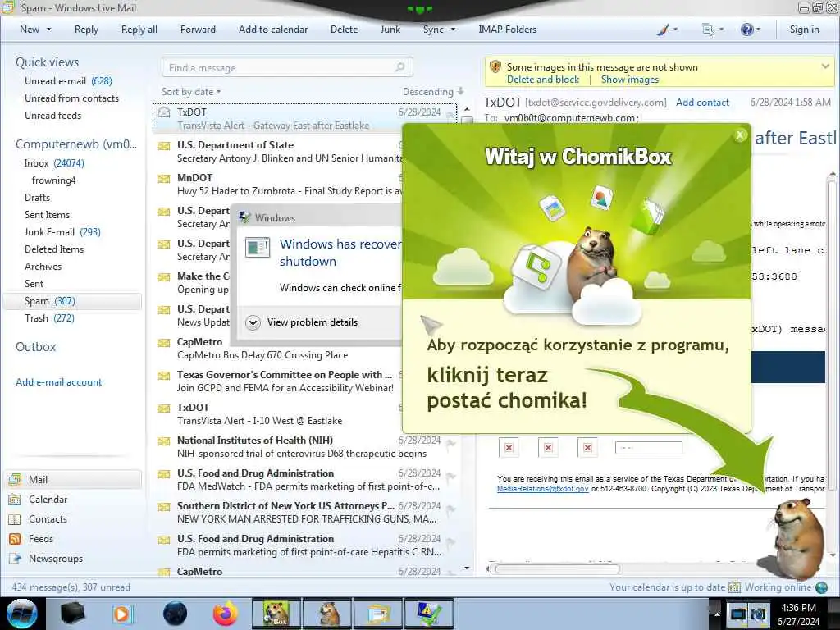The height and width of the screenshot is (630, 840).
Task: Click Add contact link for TxDOT
Action: coord(702,103)
